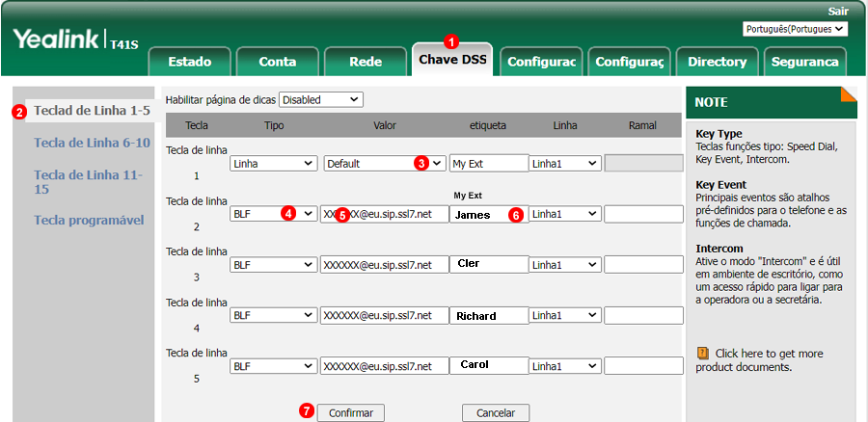868x422 pixels.
Task: Click the Cancelar button
Action: 495,411
